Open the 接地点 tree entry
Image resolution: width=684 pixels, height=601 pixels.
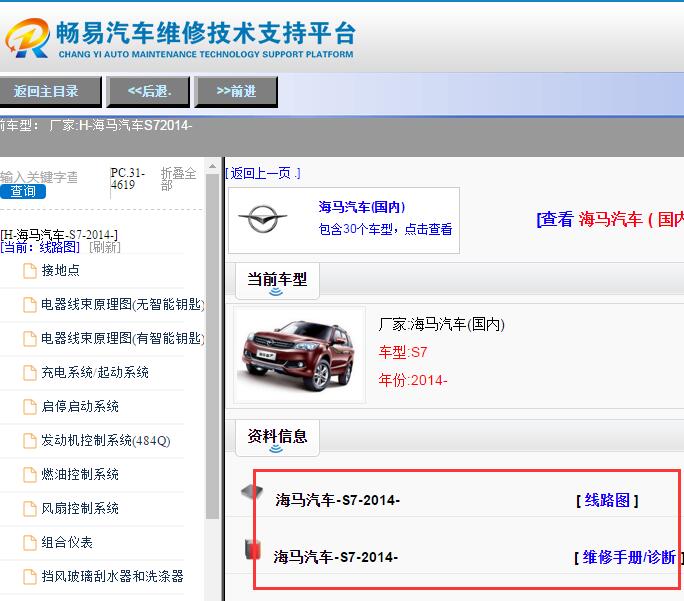[x=61, y=270]
